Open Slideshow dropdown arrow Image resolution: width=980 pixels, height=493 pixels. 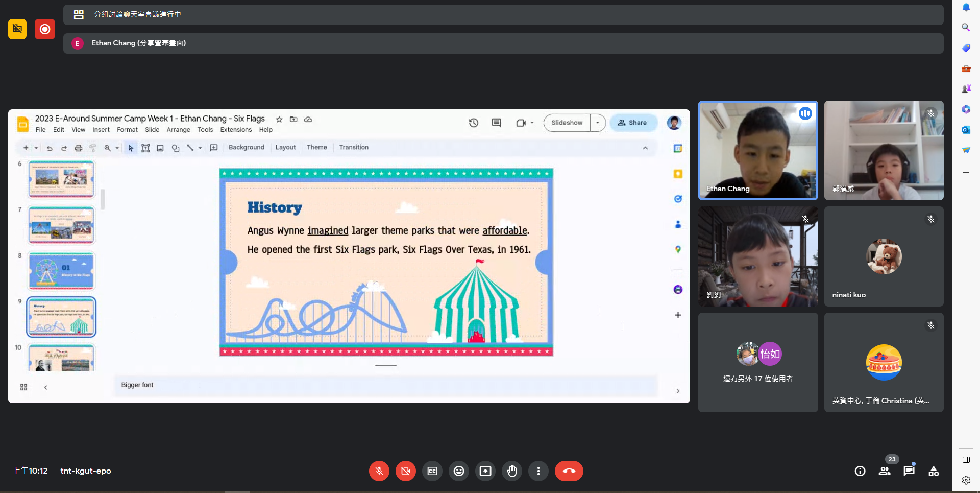coord(598,123)
